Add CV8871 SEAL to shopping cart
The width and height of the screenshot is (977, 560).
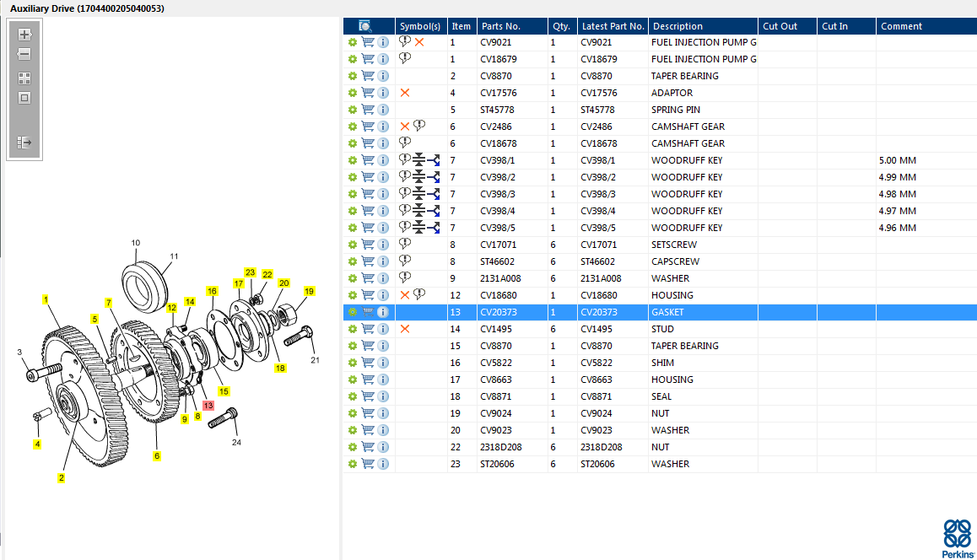click(x=368, y=396)
